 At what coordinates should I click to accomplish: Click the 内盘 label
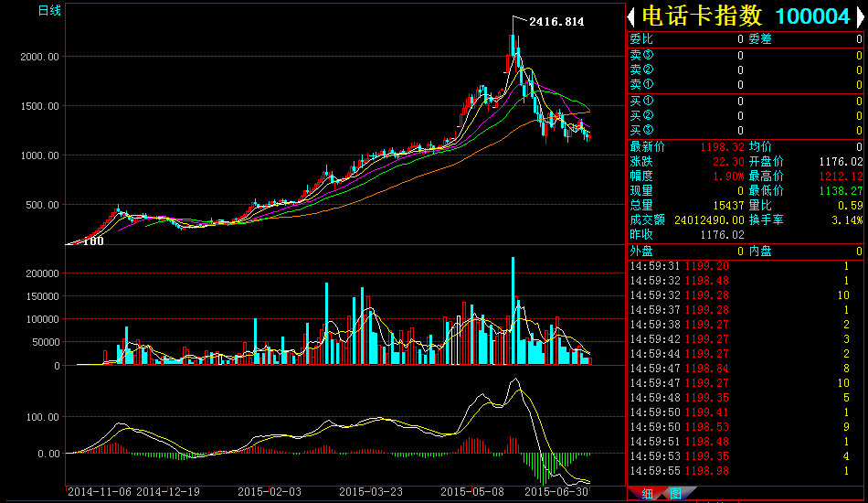pyautogui.click(x=760, y=251)
